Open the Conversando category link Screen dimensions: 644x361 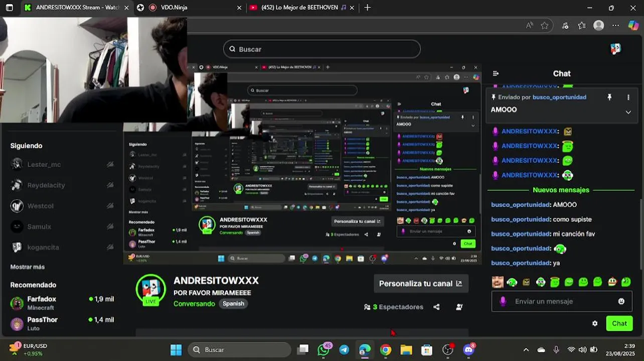[x=194, y=304]
